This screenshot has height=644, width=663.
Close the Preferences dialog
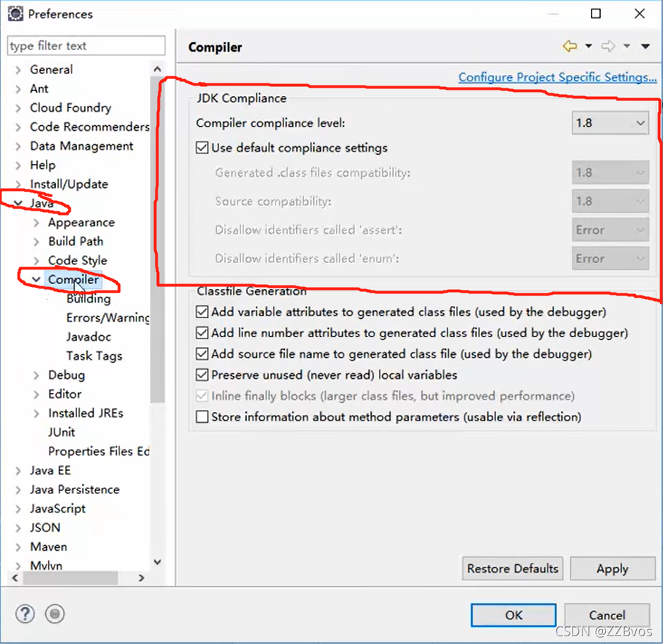click(640, 14)
